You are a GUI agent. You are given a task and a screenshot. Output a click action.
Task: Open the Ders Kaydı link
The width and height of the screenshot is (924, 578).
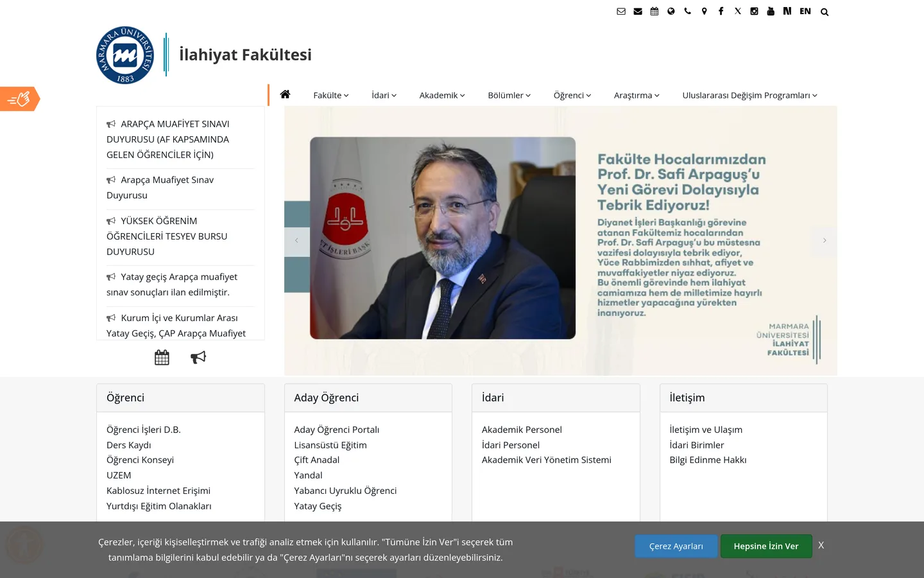129,445
